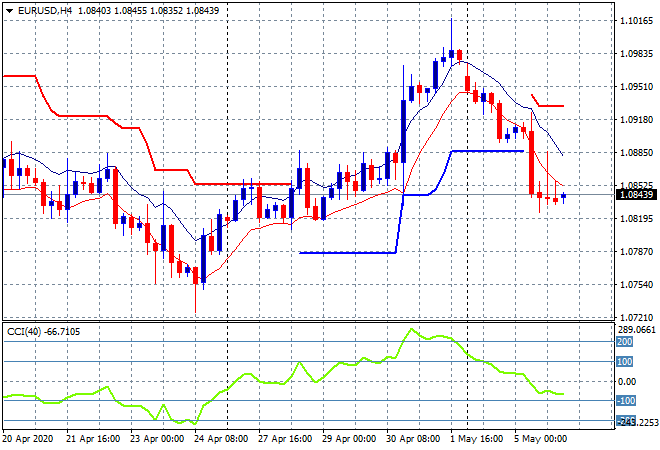The width and height of the screenshot is (660, 450).
Task: Pick the 1.08850 price scale value
Action: click(636, 152)
